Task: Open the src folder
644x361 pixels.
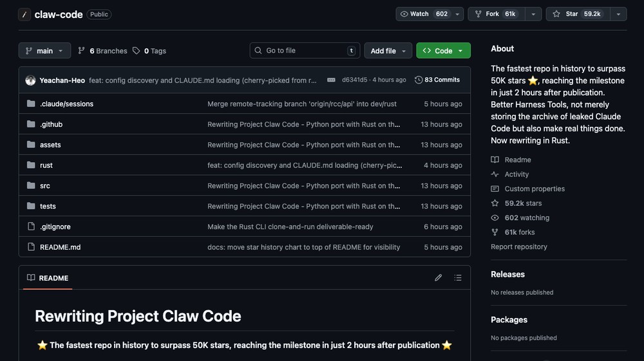Action: 45,186
